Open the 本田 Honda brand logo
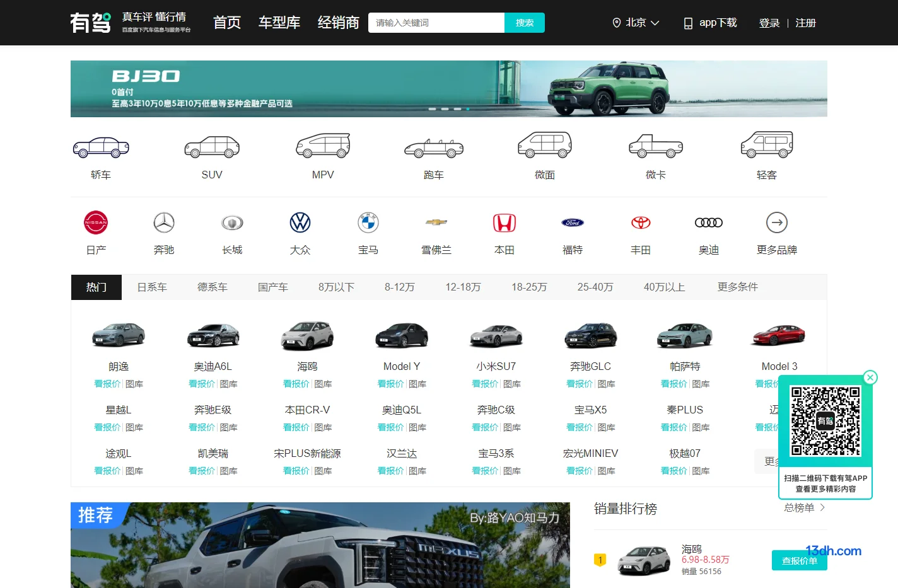Image resolution: width=898 pixels, height=588 pixels. [x=504, y=222]
